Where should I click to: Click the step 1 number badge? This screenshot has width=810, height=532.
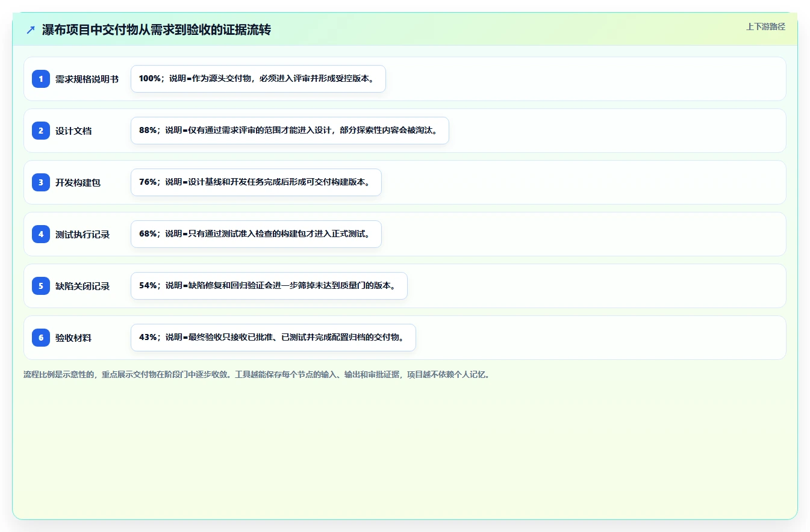[41, 79]
